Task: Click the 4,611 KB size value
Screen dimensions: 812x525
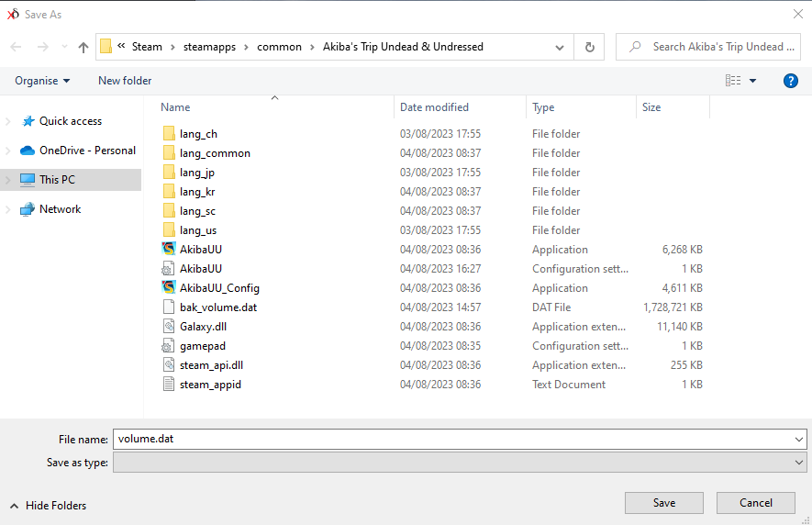Action: pos(682,288)
